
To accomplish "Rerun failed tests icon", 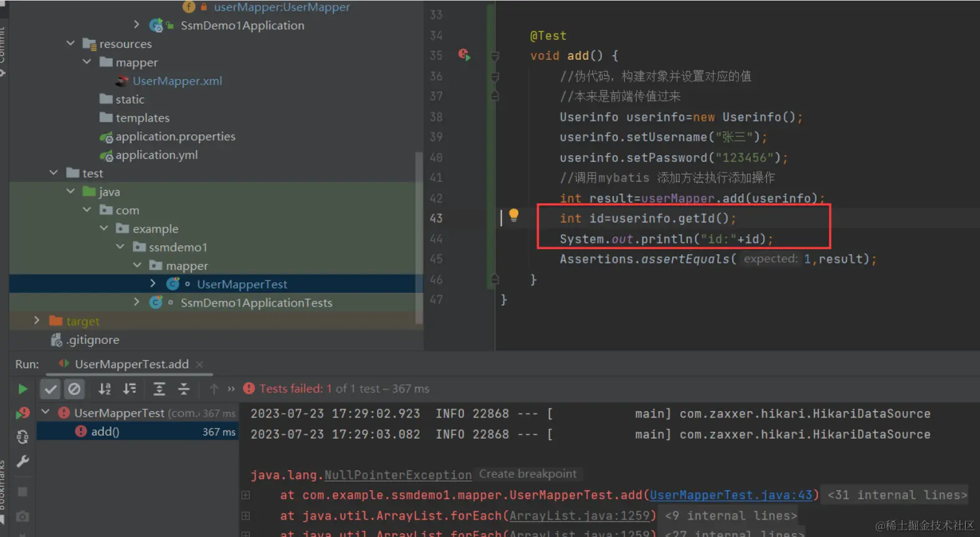I will pyautogui.click(x=23, y=413).
